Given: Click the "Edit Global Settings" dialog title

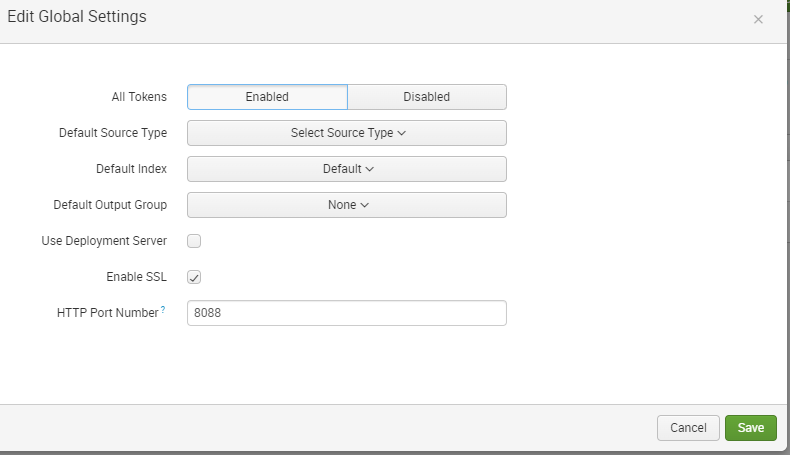Looking at the screenshot, I should [x=77, y=17].
